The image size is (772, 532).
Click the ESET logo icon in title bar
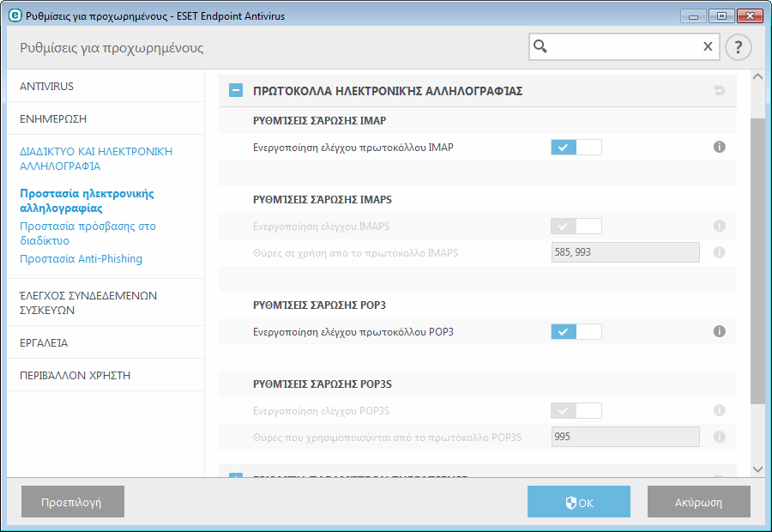tap(15, 15)
